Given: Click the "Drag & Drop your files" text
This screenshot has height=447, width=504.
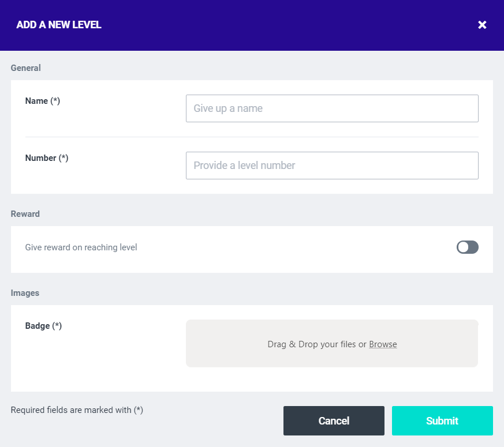Looking at the screenshot, I should 312,344.
